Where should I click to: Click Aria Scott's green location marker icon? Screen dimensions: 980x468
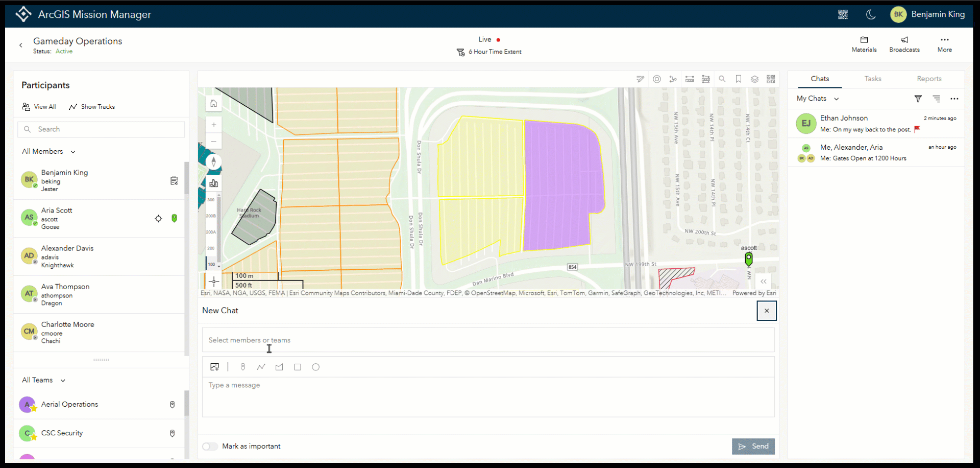pyautogui.click(x=175, y=219)
